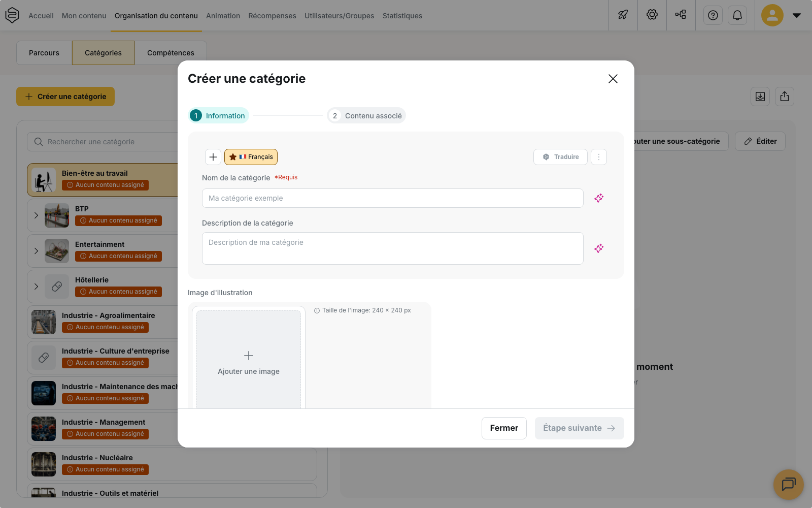Click the download import icon top-right
The width and height of the screenshot is (812, 508).
(760, 97)
